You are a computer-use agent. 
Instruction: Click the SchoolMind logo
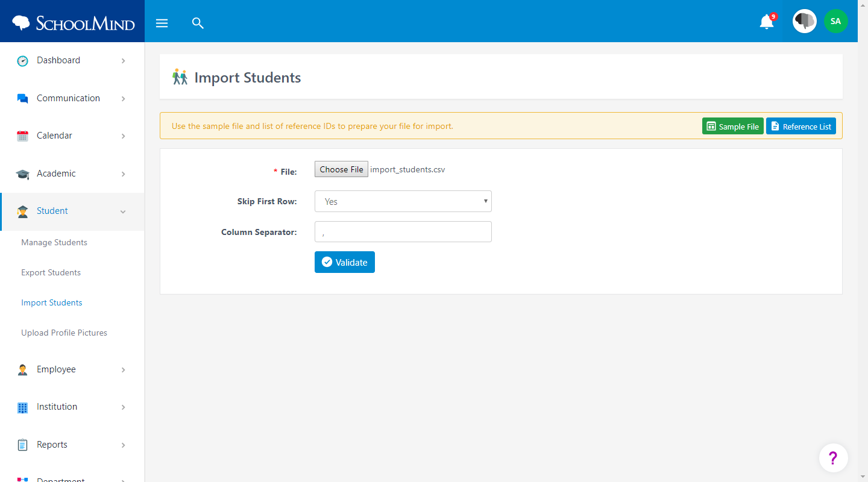click(x=73, y=23)
